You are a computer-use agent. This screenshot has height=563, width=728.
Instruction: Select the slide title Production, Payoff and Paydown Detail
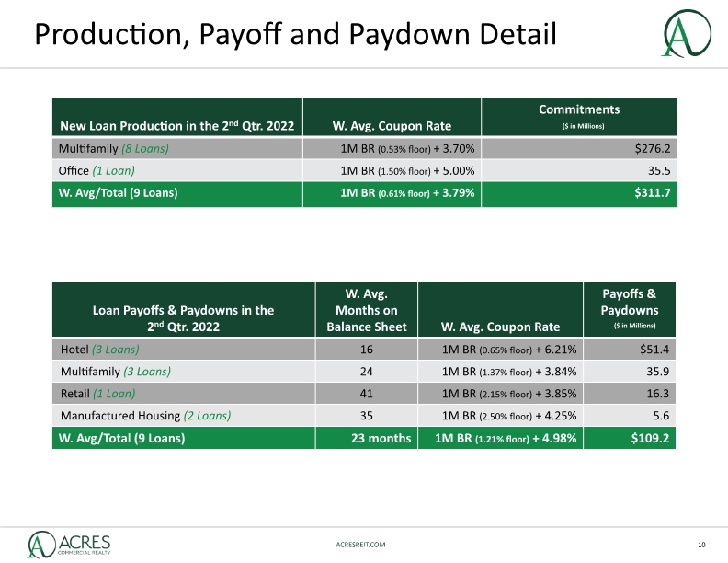[295, 34]
